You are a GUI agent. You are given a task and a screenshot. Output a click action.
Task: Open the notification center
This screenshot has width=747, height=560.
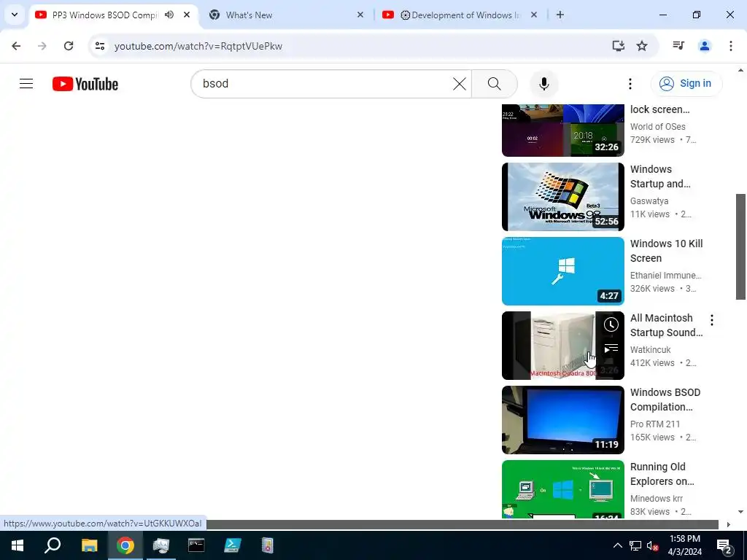click(x=724, y=545)
